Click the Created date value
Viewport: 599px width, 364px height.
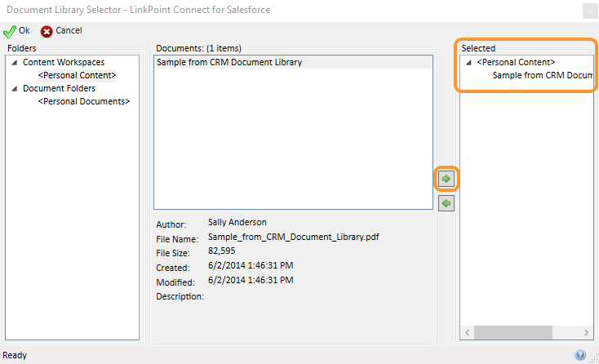[251, 265]
